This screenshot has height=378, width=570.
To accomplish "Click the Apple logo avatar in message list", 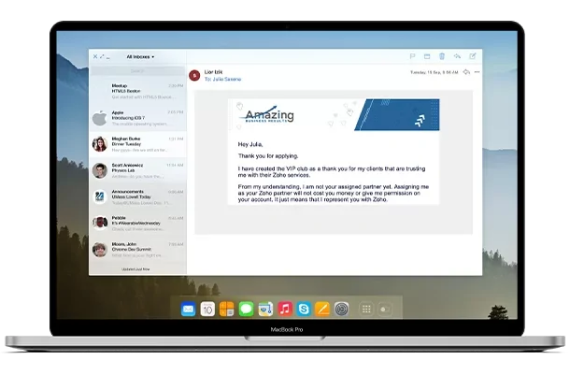I will point(99,118).
